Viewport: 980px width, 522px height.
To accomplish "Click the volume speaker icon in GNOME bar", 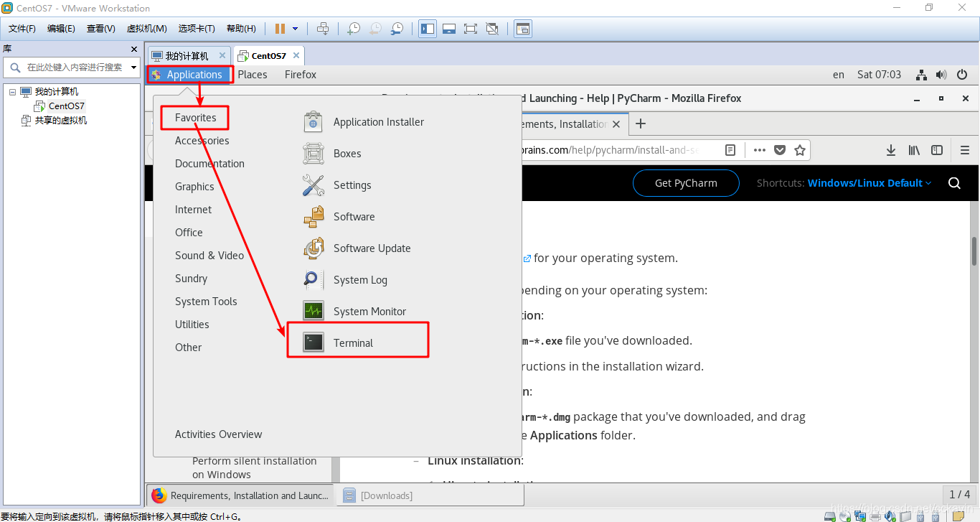I will tap(942, 75).
